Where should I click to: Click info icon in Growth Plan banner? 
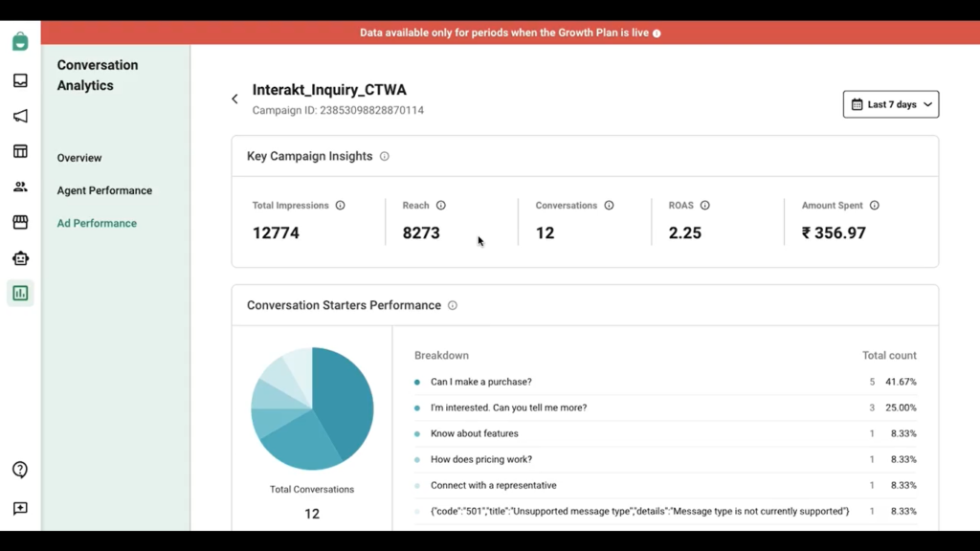click(657, 33)
